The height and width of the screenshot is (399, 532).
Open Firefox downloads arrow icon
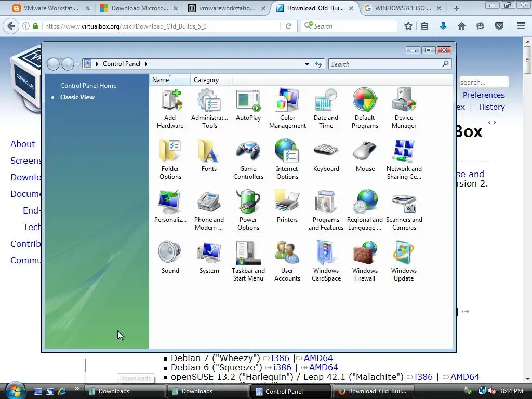pyautogui.click(x=443, y=26)
